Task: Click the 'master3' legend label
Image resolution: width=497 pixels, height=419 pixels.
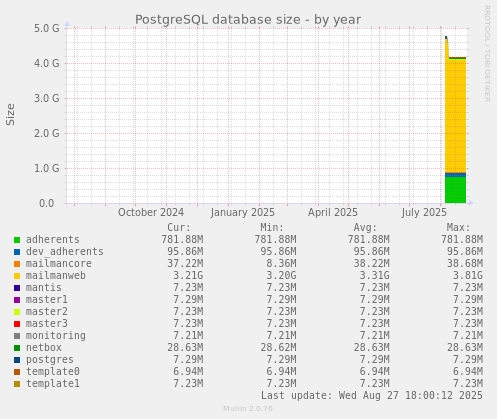Action: 47,324
